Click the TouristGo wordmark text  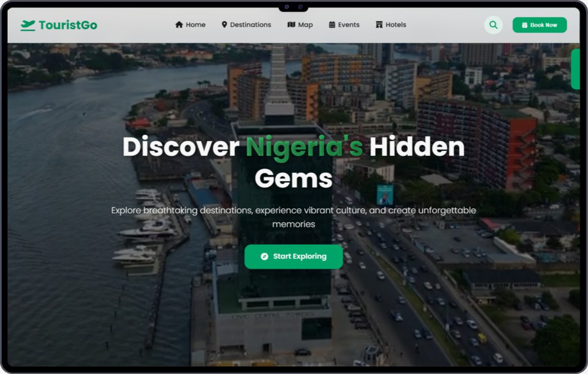pos(68,25)
